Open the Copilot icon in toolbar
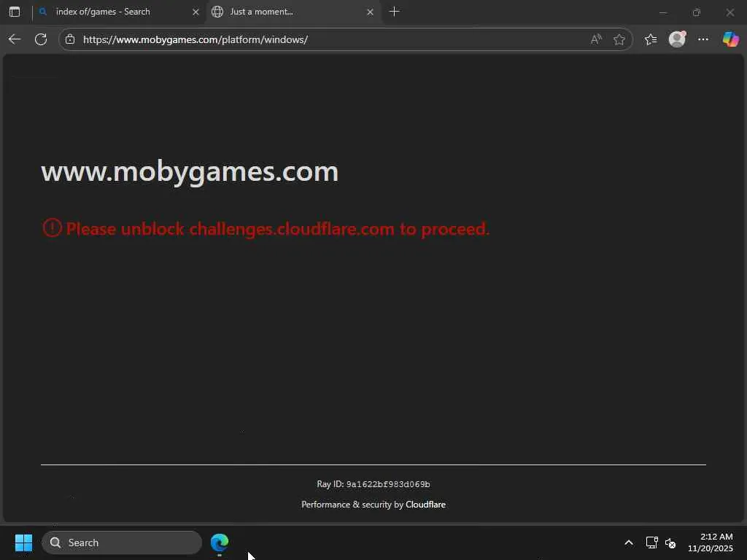 pos(730,39)
